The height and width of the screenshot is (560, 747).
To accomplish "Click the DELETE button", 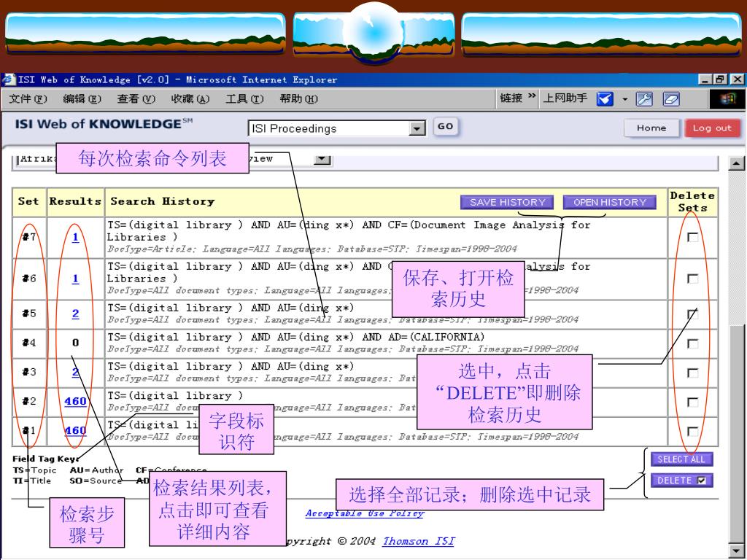I will point(682,480).
